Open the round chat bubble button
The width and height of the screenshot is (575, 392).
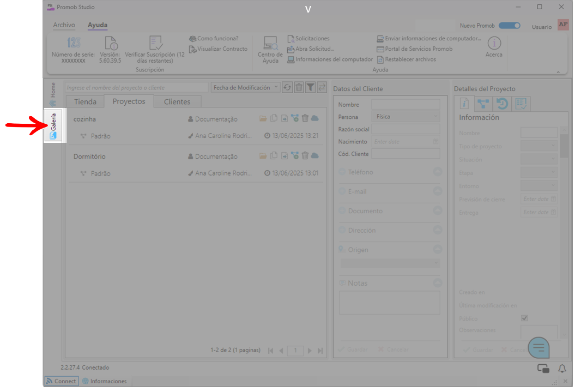(x=538, y=347)
